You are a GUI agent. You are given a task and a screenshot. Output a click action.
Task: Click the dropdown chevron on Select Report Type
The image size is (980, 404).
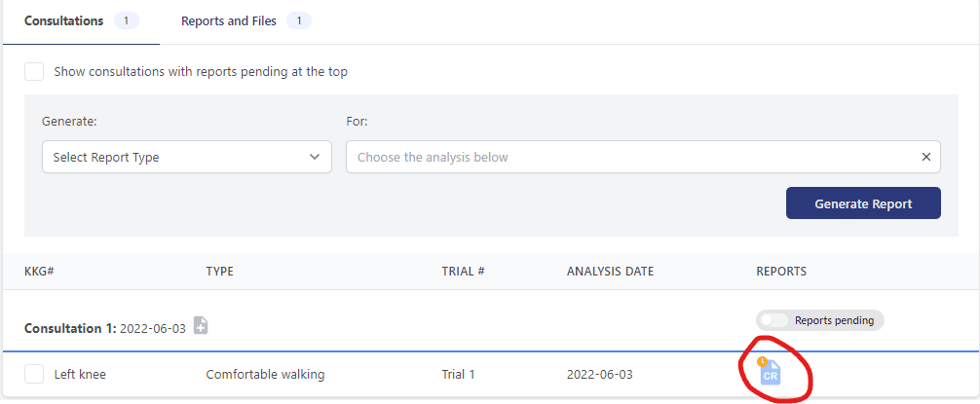[x=315, y=157]
